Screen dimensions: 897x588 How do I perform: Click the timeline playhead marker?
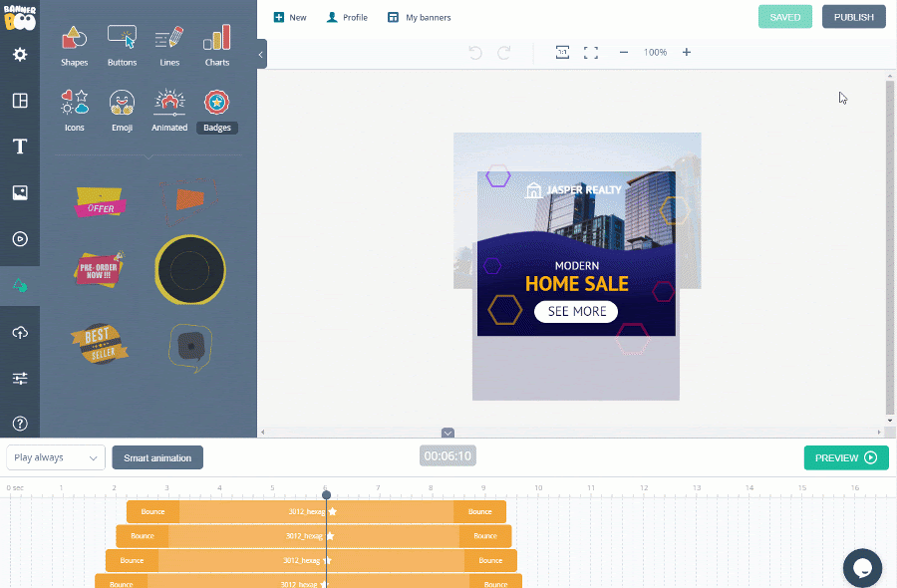(326, 494)
